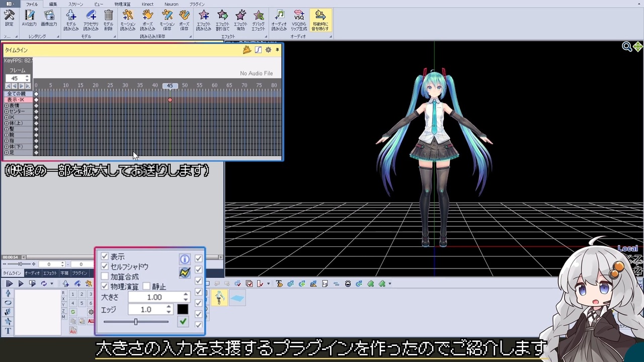
Task: Click the black エッジ color swatch
Action: [183, 310]
